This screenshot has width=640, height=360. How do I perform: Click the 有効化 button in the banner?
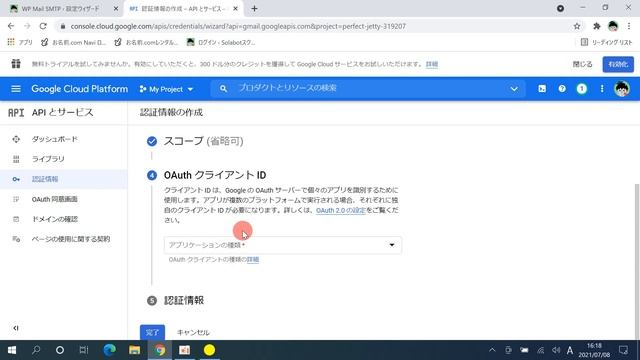point(618,64)
